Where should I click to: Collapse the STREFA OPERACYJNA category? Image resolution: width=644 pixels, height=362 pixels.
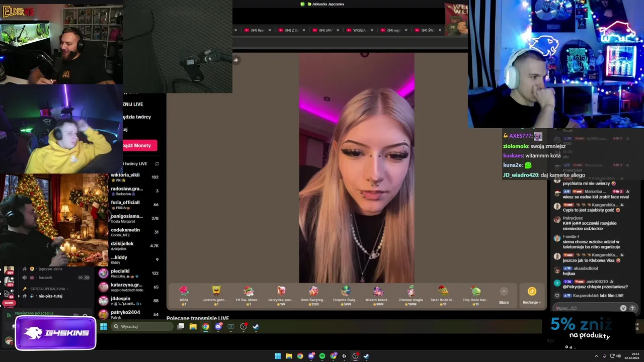point(44,289)
